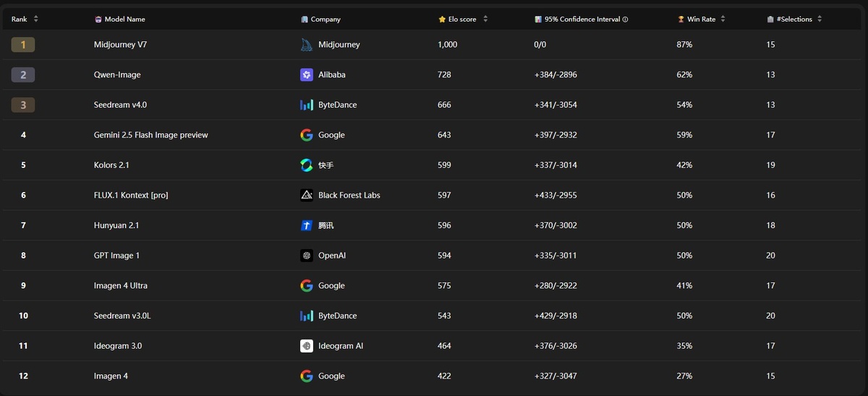Click the 19 selections cell for Kolors
This screenshot has height=396, width=868.
[771, 165]
